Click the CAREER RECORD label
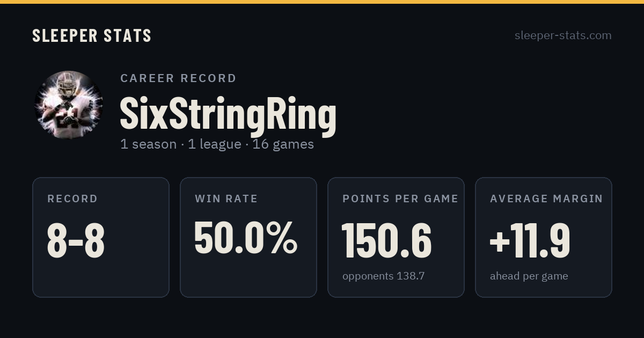 179,78
